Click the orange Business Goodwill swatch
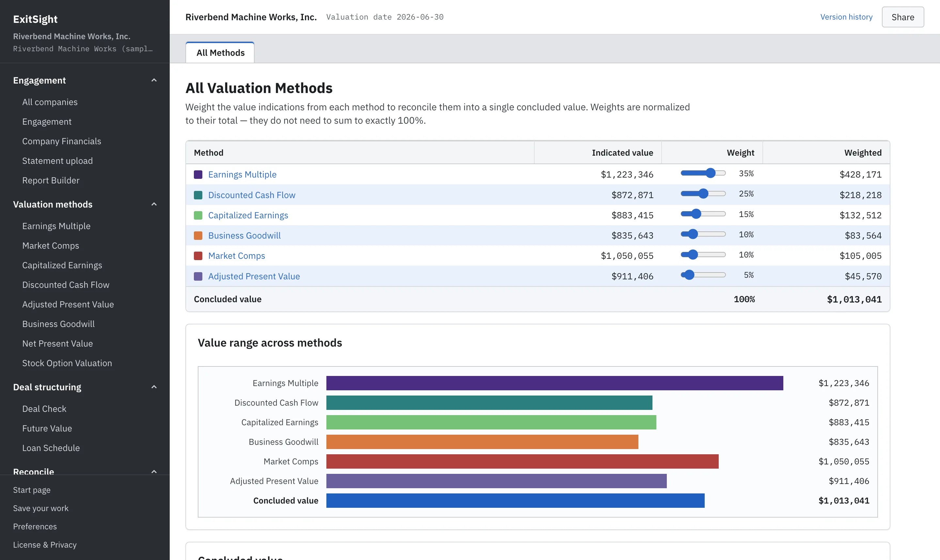The height and width of the screenshot is (560, 940). click(x=198, y=236)
